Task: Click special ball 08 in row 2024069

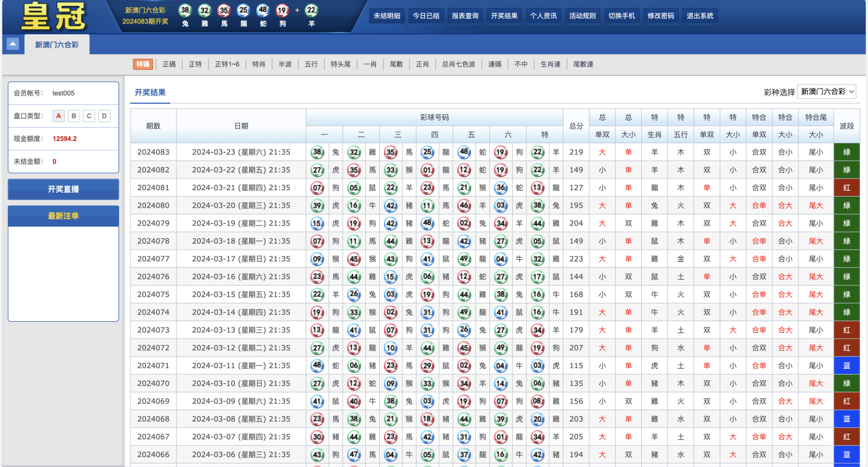Action: (537, 401)
